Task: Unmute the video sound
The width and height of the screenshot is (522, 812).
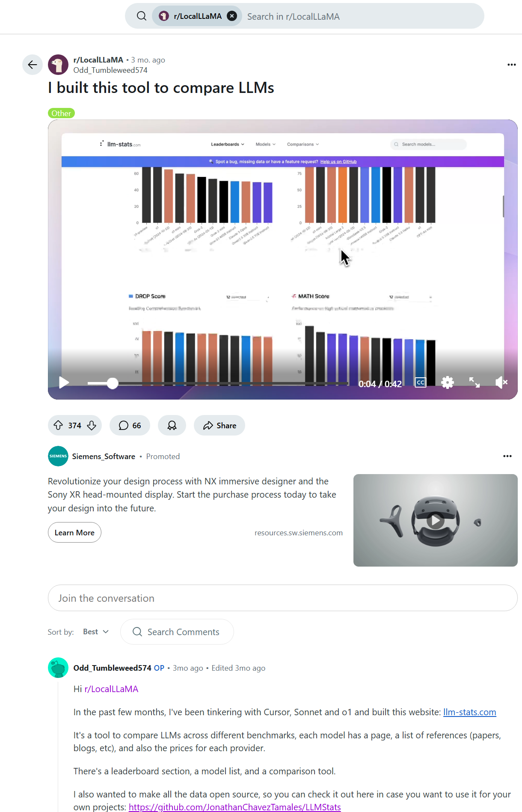Action: click(501, 382)
